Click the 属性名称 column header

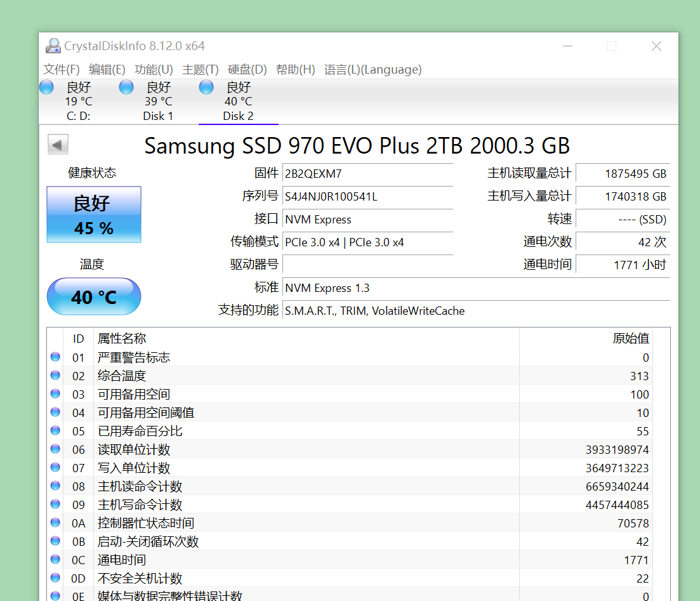[x=307, y=338]
